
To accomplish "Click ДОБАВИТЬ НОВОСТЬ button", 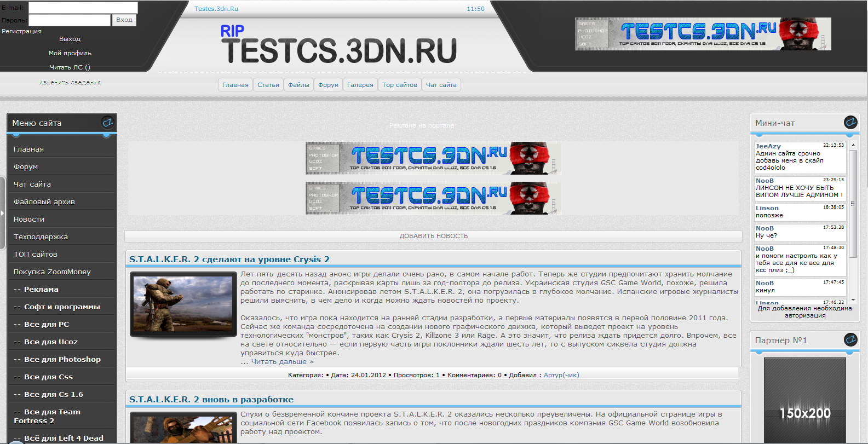I will [x=434, y=236].
